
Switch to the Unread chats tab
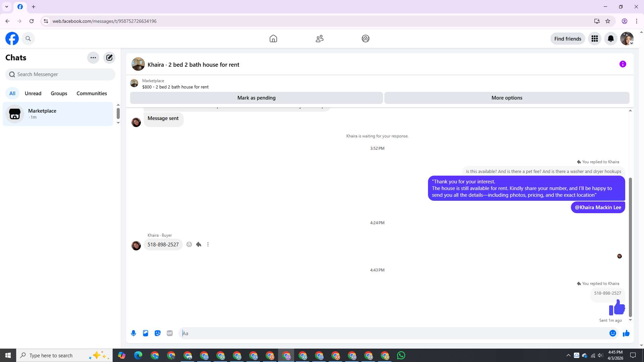coord(33,94)
